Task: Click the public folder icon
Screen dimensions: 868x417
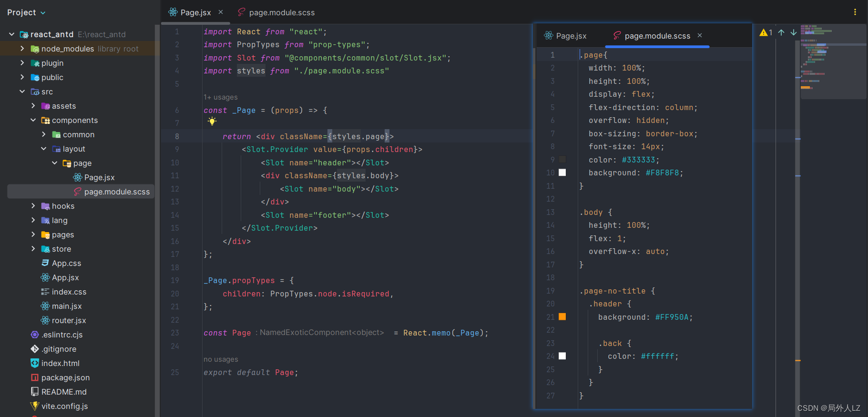Action: (35, 77)
